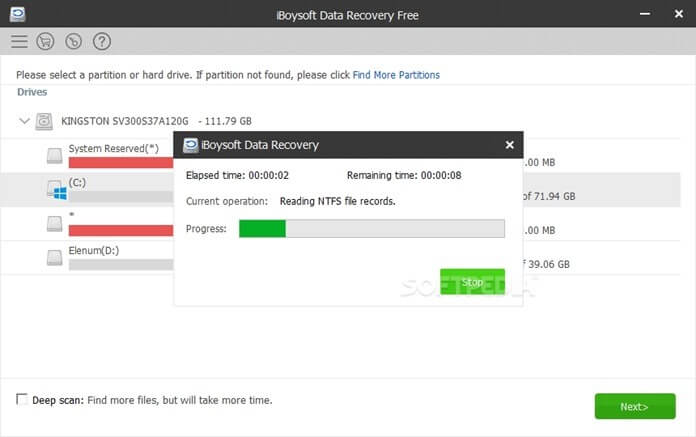This screenshot has height=437, width=696.
Task: Select the unnamed * partition icon
Action: pyautogui.click(x=55, y=224)
